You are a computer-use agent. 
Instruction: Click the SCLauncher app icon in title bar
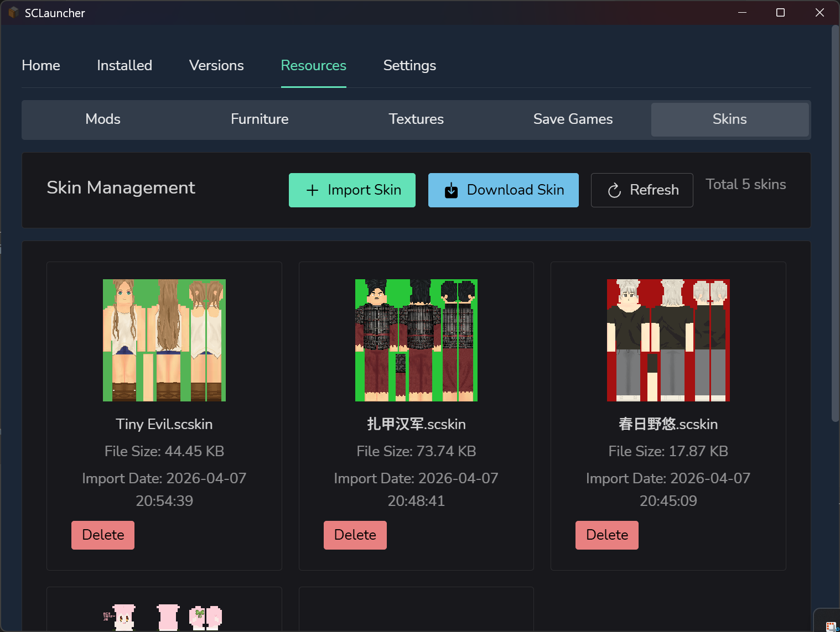(x=13, y=13)
